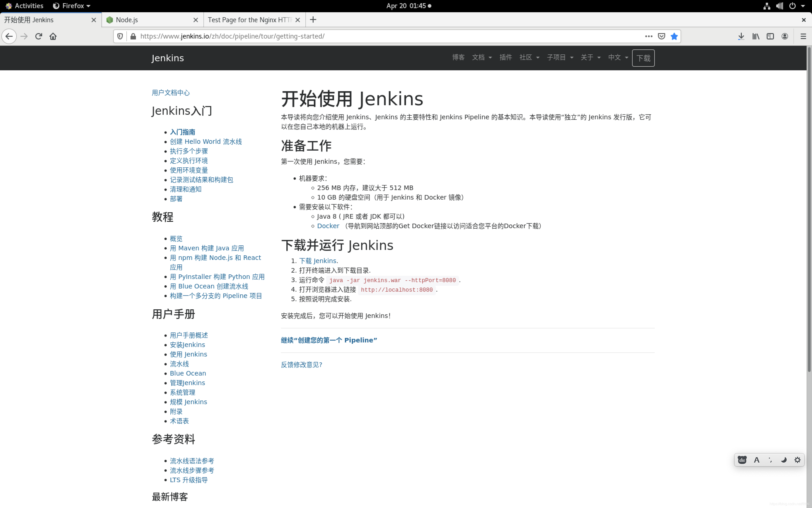Open page actions three-dot menu
The height and width of the screenshot is (508, 812).
point(649,36)
